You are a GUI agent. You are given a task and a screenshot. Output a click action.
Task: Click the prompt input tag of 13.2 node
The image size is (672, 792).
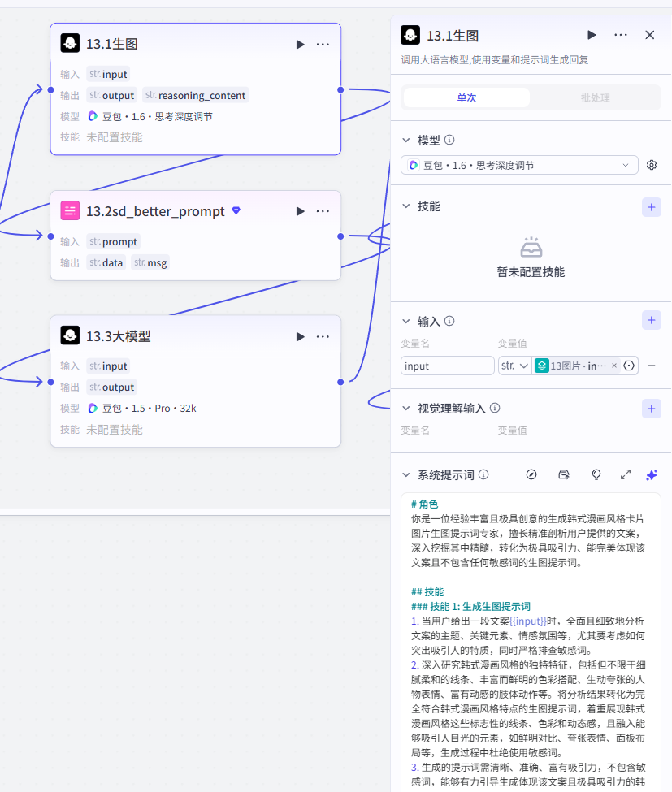coord(113,242)
